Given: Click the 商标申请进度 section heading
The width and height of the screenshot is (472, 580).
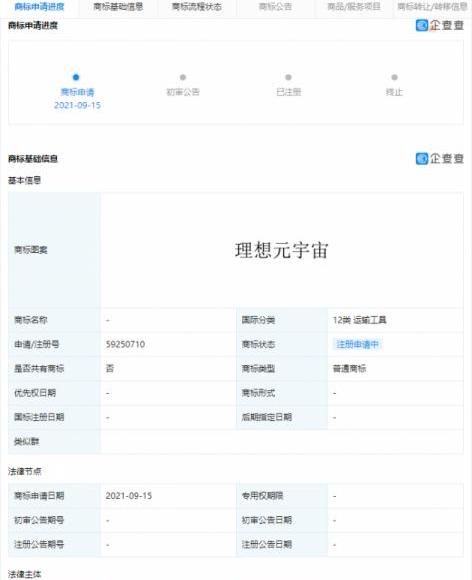Looking at the screenshot, I should pyautogui.click(x=33, y=26).
